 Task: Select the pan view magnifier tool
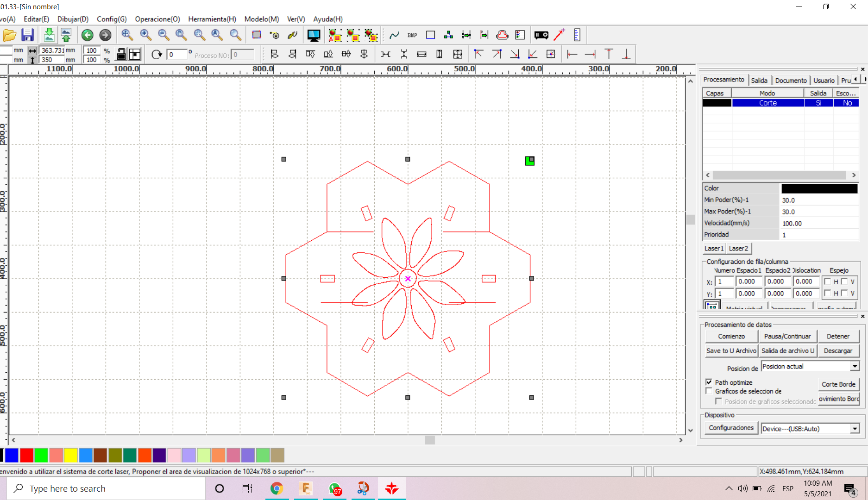(127, 35)
